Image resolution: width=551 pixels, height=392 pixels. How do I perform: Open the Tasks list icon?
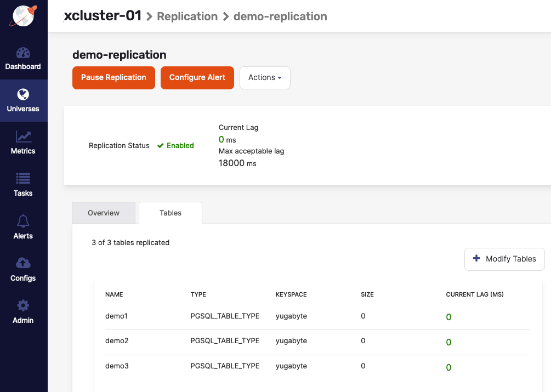tap(23, 179)
